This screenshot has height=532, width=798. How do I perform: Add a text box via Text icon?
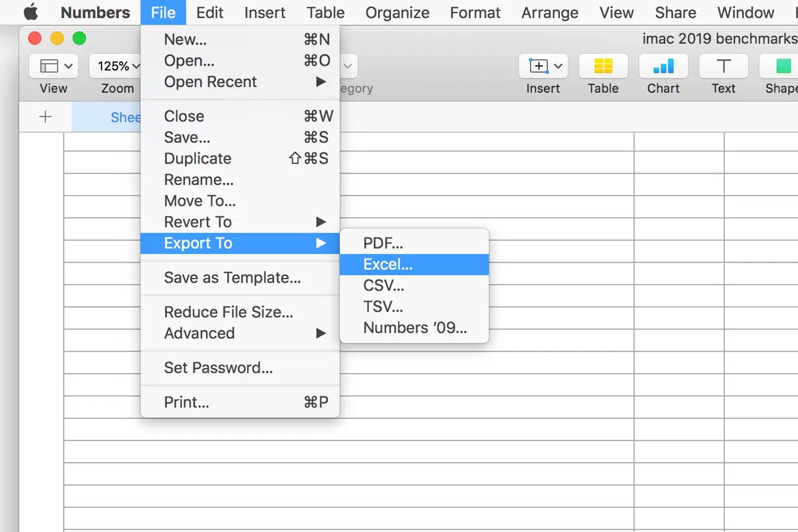(x=723, y=66)
